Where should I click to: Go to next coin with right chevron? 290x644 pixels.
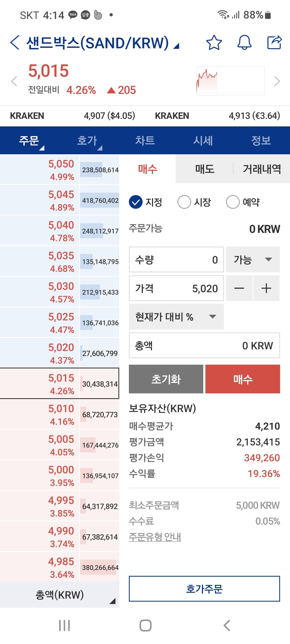pos(277,81)
